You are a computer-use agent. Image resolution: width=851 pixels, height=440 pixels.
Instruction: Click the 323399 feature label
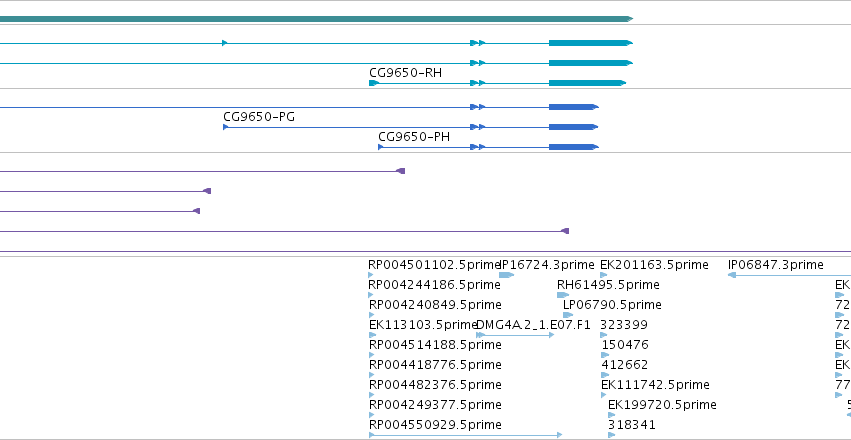(624, 325)
